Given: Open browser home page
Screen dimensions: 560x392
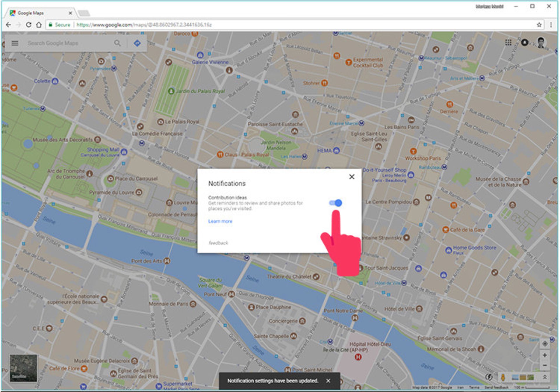Looking at the screenshot, I should click(39, 25).
